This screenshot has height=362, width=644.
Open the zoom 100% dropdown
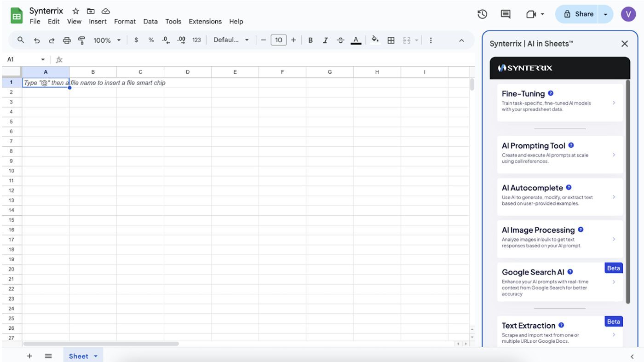[x=107, y=40]
